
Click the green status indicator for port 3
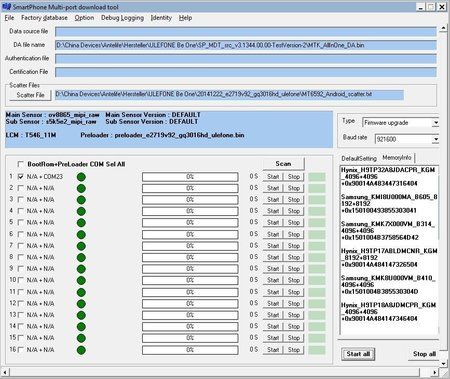pyautogui.click(x=81, y=200)
